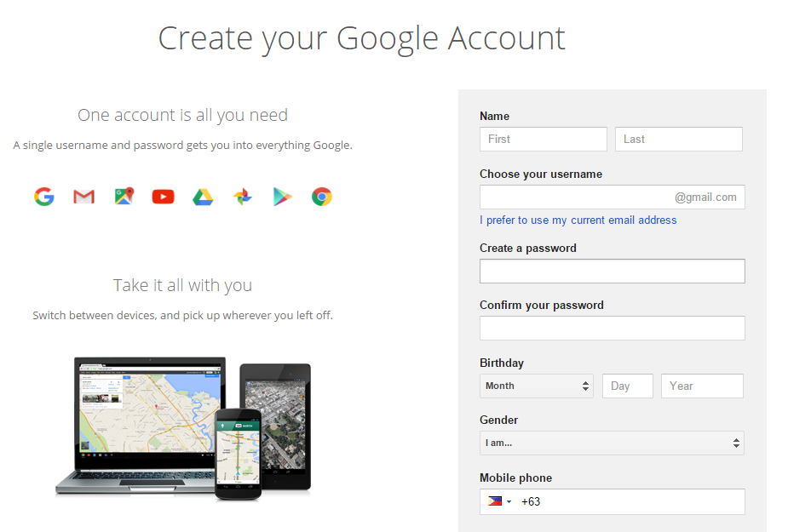Image resolution: width=788 pixels, height=532 pixels.
Task: Click the 'Confirm your password' label
Action: coord(541,306)
